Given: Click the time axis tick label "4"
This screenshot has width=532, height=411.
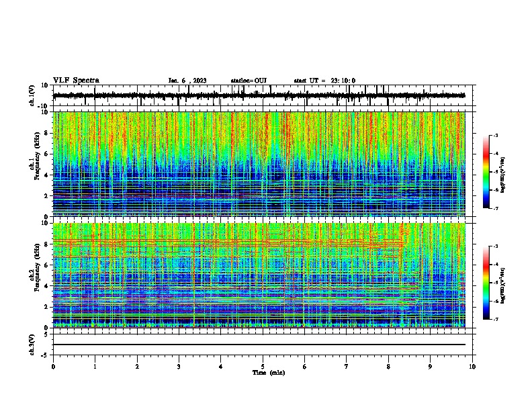Looking at the screenshot, I should [x=221, y=367].
